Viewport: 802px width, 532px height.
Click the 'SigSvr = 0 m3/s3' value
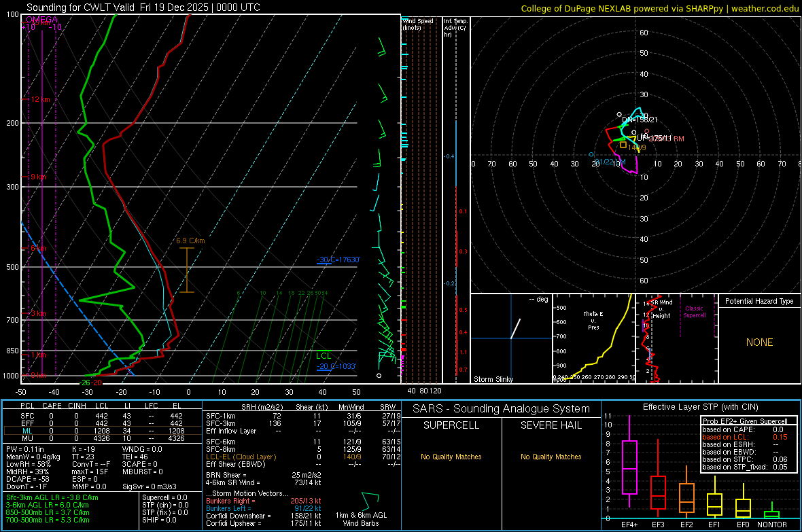pyautogui.click(x=150, y=486)
